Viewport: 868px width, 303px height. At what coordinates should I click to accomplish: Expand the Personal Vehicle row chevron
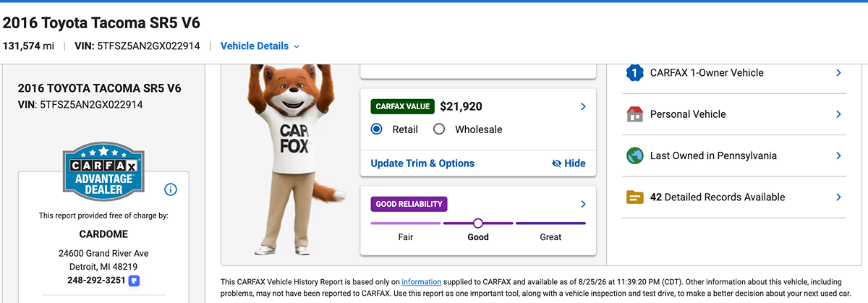tap(838, 114)
